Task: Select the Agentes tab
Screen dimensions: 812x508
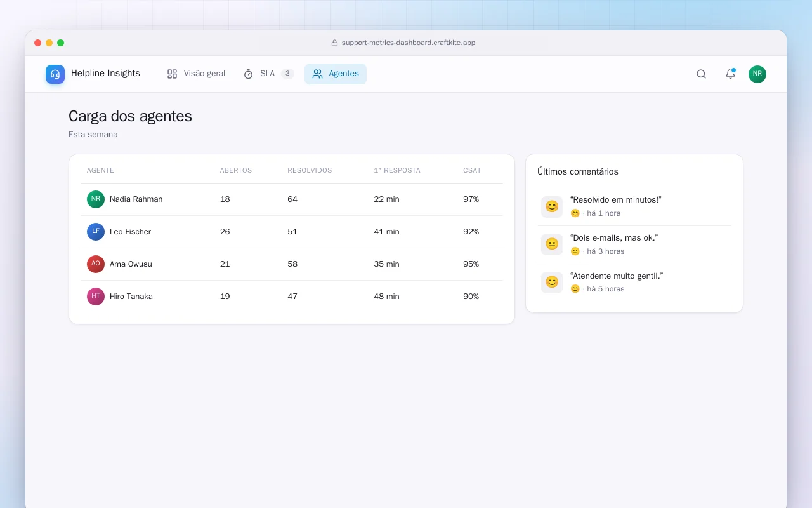Action: point(336,74)
